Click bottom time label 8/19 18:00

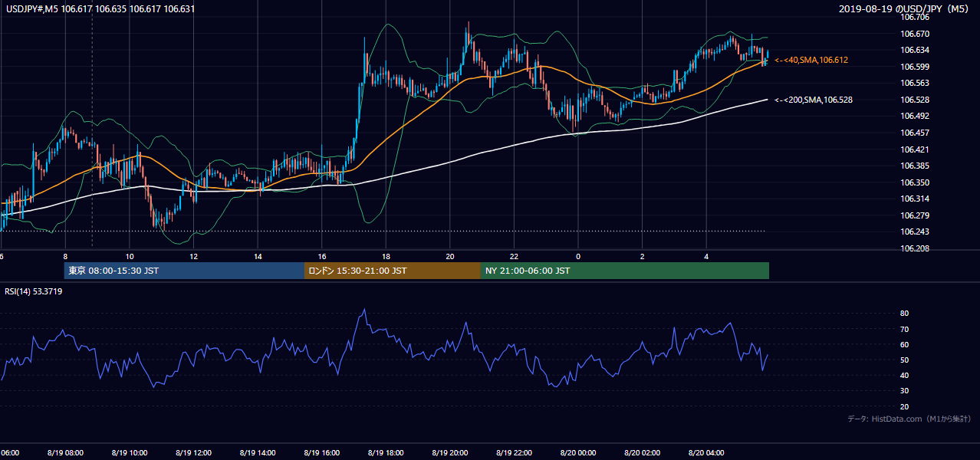(386, 453)
